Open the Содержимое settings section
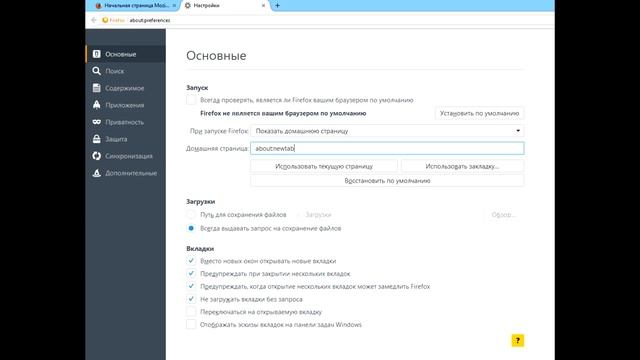Viewport: 640px width, 360px height. click(126, 88)
